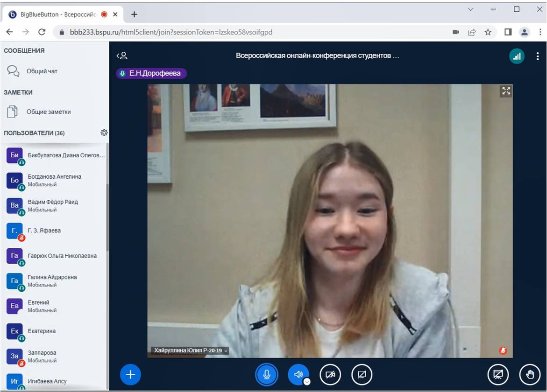Select user Гаврюк Ольга Николаевна
This screenshot has height=392, width=547.
(x=62, y=256)
